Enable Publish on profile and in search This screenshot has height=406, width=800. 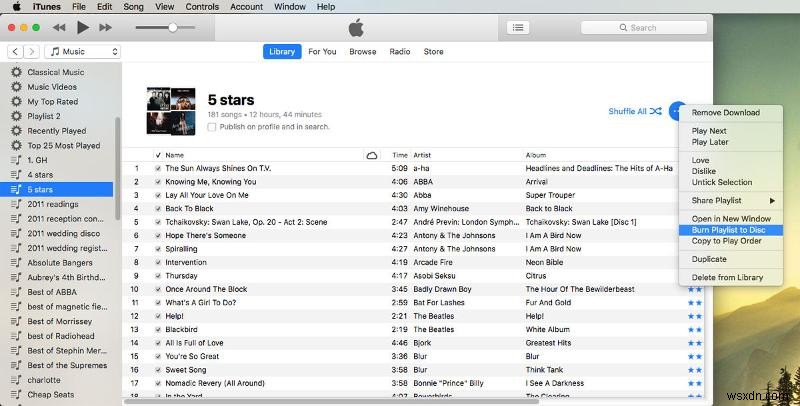212,127
